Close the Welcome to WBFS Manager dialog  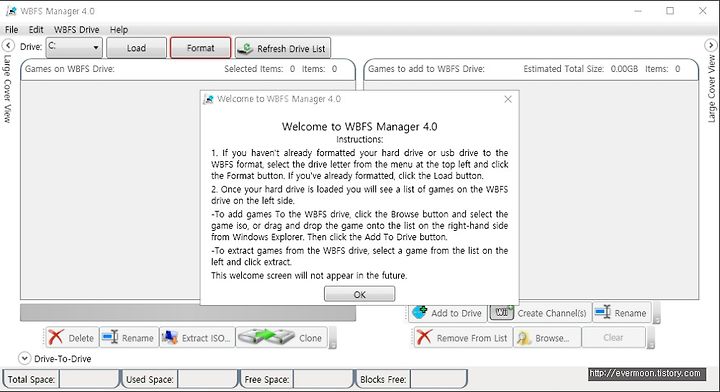[507, 99]
